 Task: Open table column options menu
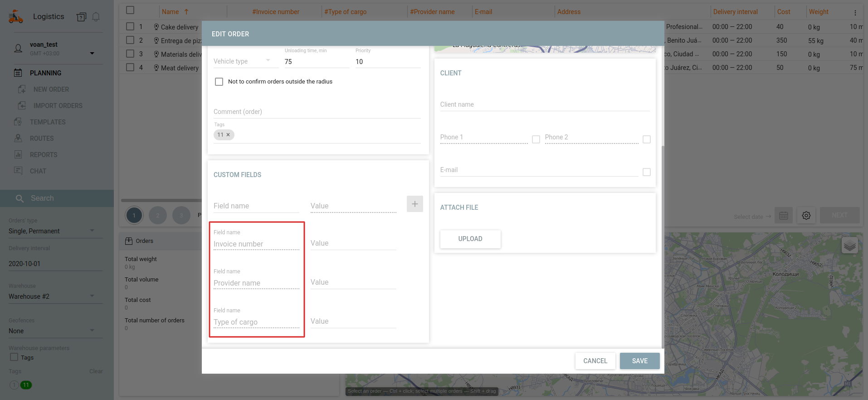(x=855, y=13)
